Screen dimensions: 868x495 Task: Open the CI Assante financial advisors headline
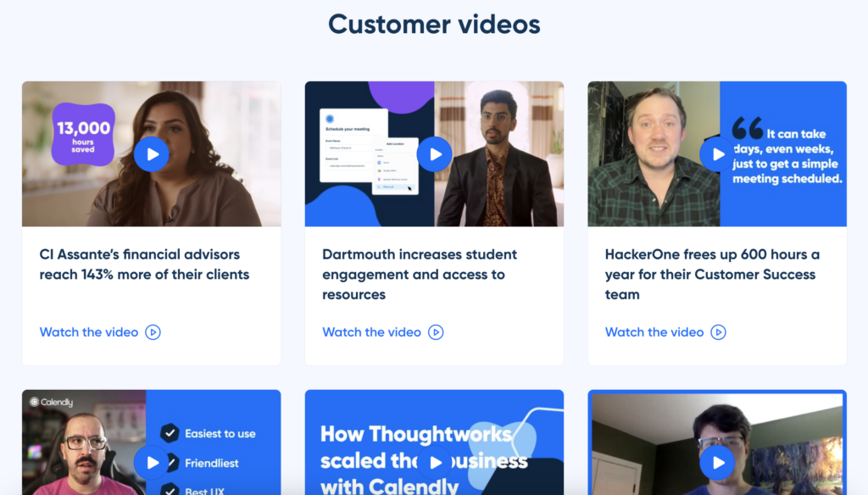(144, 264)
